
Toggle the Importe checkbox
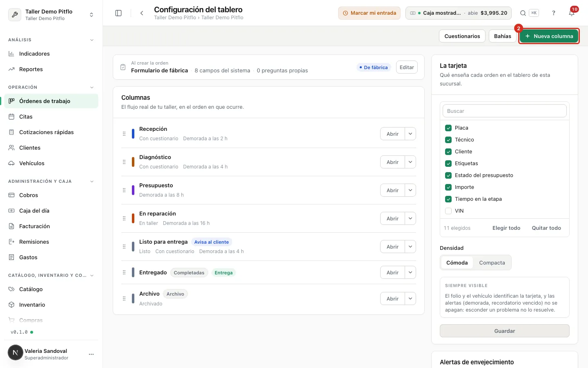click(448, 187)
